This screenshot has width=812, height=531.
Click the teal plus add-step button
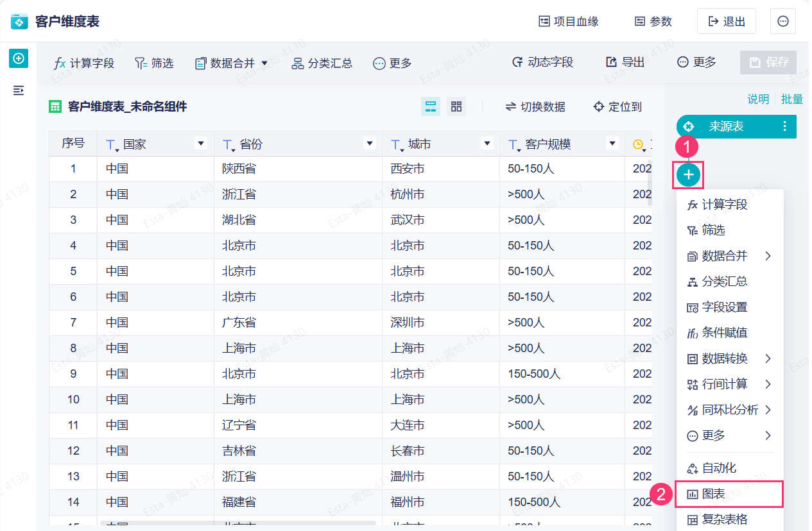click(688, 174)
